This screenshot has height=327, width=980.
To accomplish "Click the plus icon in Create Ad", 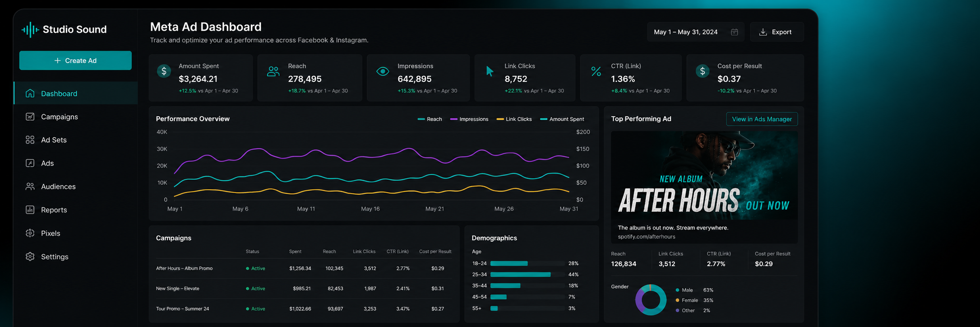I will pos(57,61).
